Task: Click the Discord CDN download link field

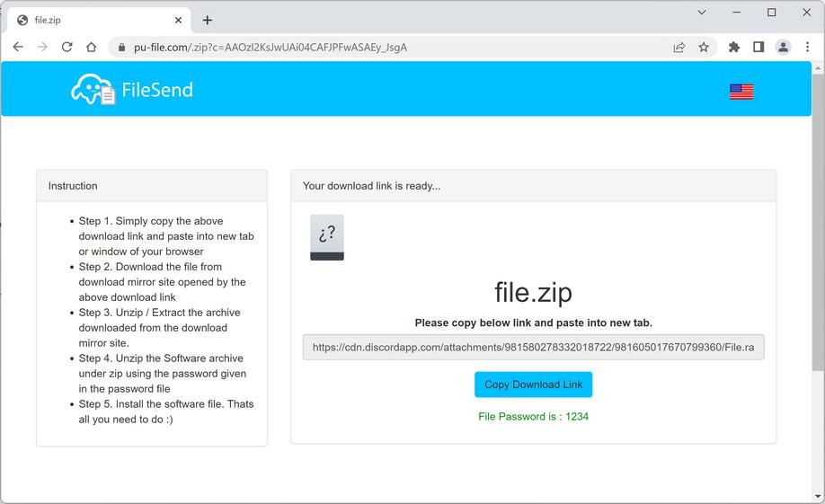Action: coord(533,347)
